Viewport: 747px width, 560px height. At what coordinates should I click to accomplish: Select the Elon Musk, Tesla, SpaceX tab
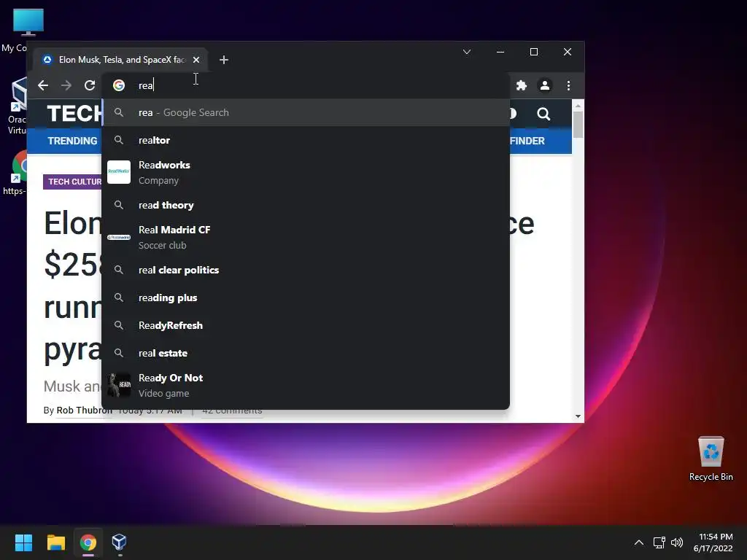[x=121, y=60]
